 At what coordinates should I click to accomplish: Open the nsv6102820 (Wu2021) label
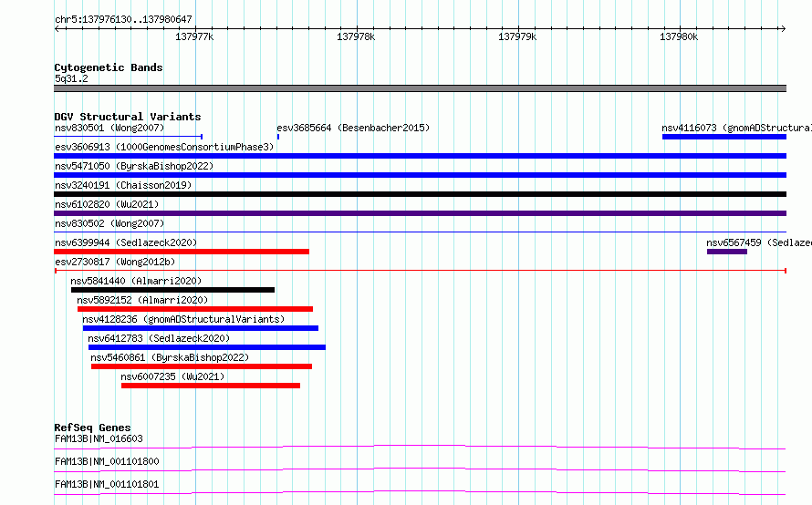tap(107, 204)
